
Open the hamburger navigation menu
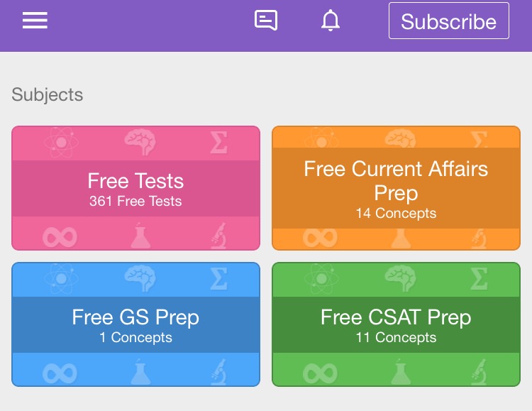tap(35, 21)
